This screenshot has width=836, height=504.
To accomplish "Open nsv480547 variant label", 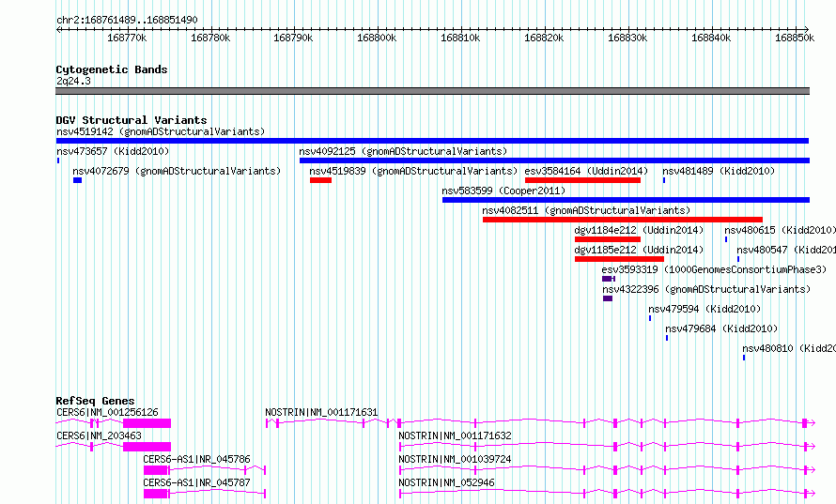I will (x=786, y=250).
